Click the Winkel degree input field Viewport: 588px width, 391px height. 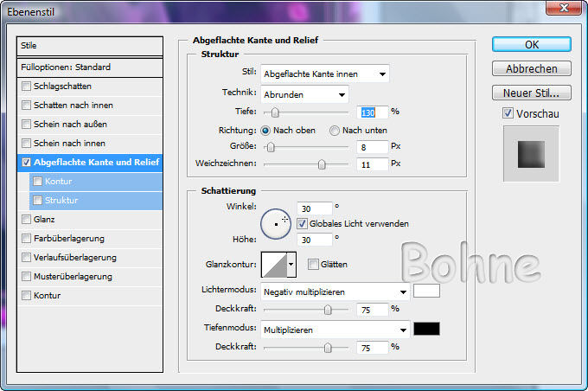(315, 208)
